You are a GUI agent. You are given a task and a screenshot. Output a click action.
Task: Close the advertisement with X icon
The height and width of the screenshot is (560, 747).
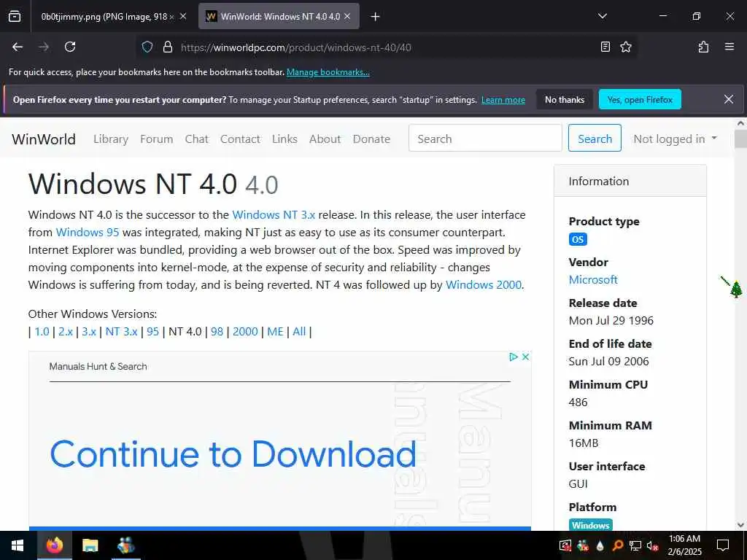click(x=525, y=357)
